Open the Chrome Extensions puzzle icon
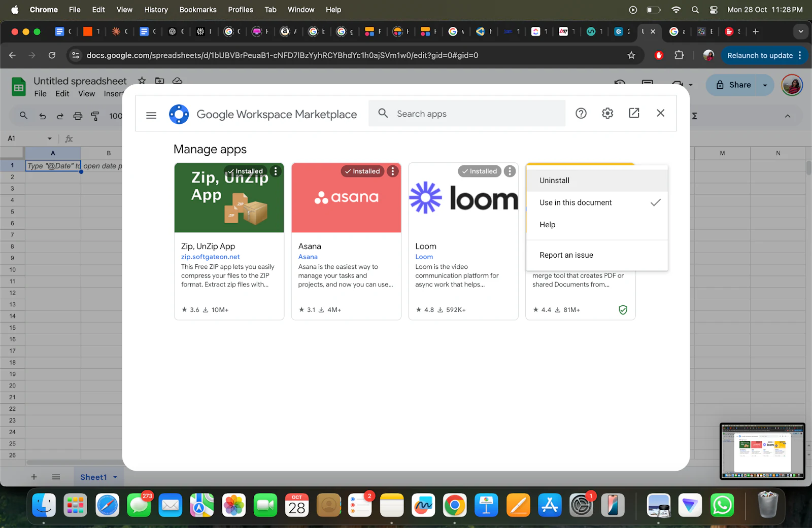812x528 pixels. [679, 55]
